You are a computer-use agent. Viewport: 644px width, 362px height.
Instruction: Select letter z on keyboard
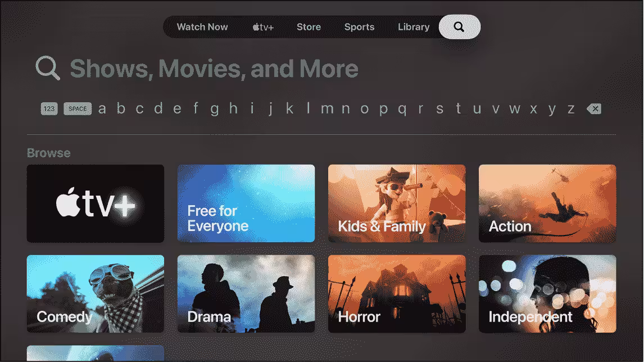click(571, 109)
